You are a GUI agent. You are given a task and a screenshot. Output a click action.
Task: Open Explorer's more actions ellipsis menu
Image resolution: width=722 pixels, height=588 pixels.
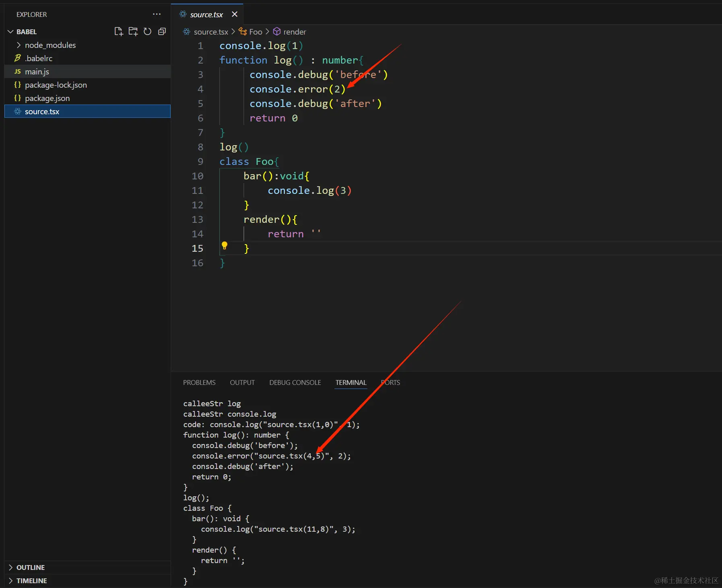(x=157, y=14)
